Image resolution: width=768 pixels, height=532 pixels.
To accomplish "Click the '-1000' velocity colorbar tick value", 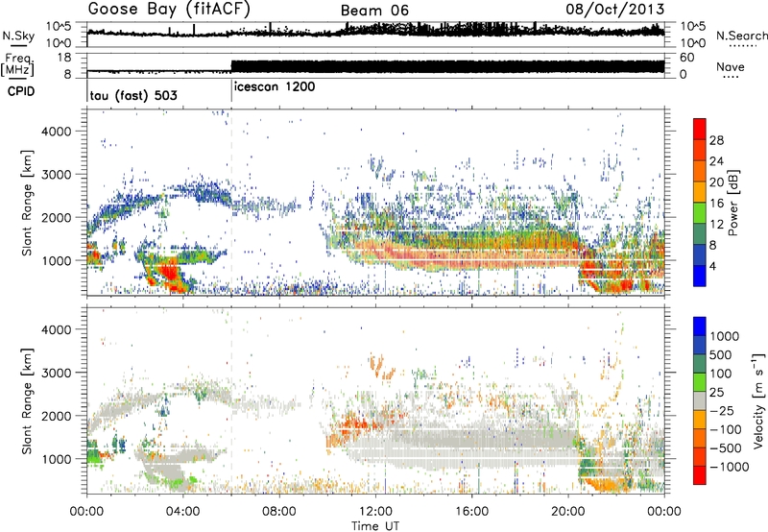I will (x=730, y=467).
